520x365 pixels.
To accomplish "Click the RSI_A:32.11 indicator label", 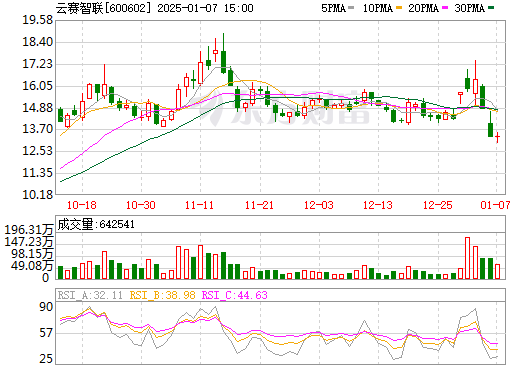I will 90,295.
